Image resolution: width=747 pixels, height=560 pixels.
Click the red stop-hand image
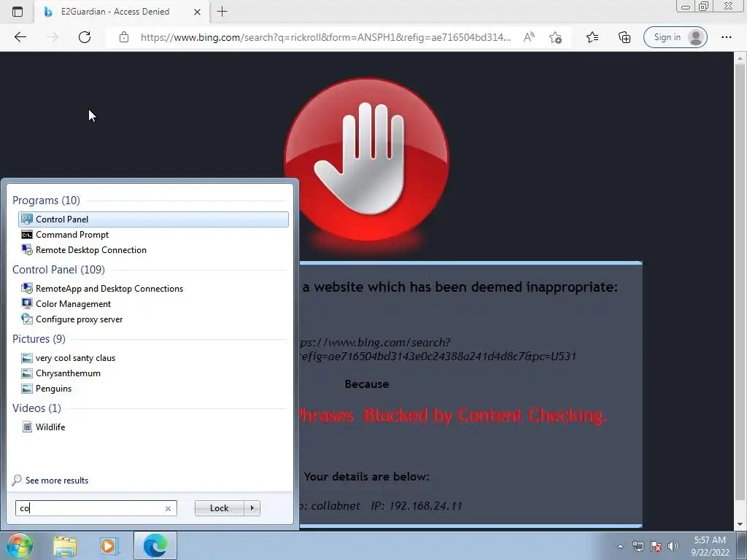pyautogui.click(x=366, y=160)
